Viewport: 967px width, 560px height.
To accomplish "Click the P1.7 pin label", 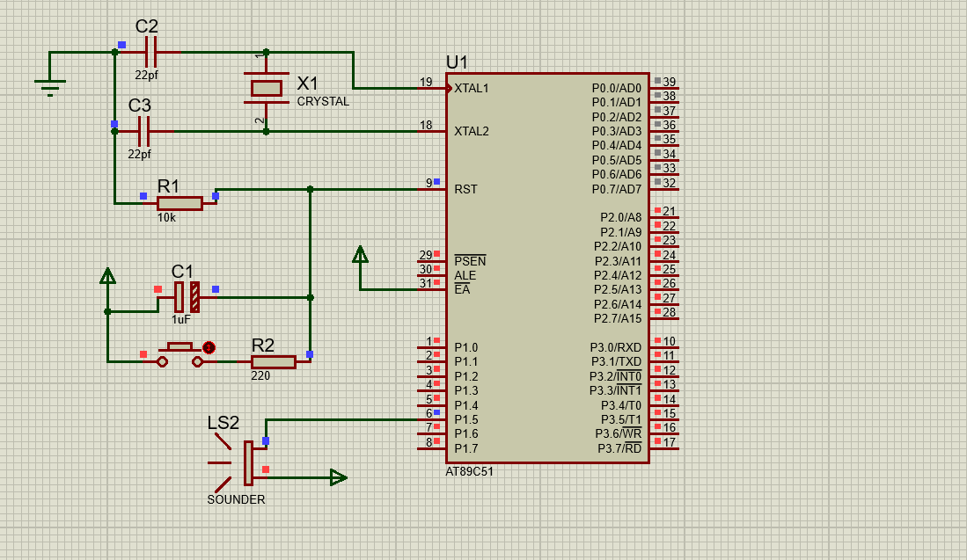I will click(x=466, y=448).
